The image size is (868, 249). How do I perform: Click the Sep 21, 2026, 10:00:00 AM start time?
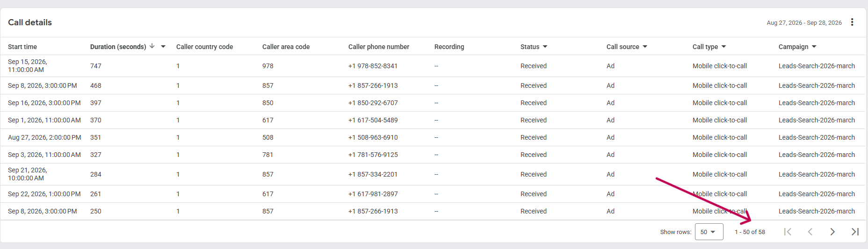tap(28, 174)
